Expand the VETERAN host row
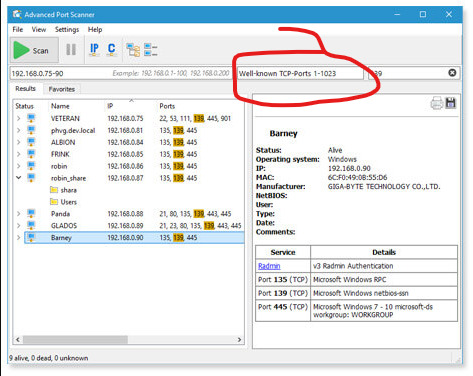This screenshot has width=473, height=376. [19, 118]
